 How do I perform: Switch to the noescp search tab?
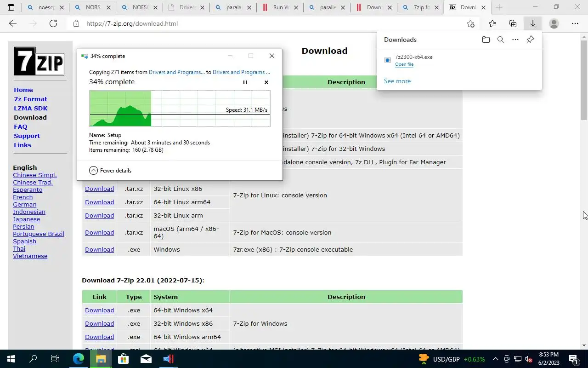point(45,7)
